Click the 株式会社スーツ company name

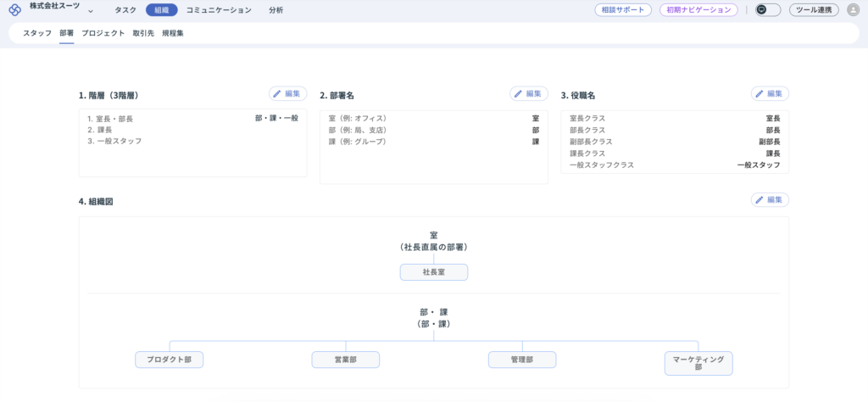[54, 6]
